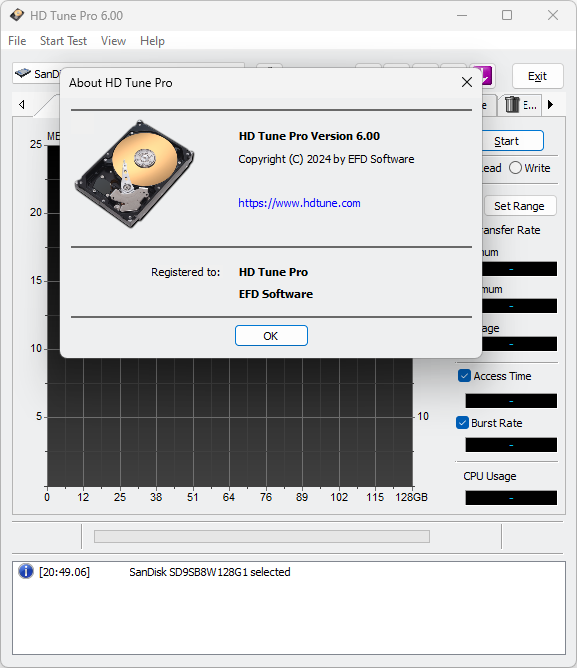Click the Start benchmark button
This screenshot has width=577, height=668.
[512, 141]
